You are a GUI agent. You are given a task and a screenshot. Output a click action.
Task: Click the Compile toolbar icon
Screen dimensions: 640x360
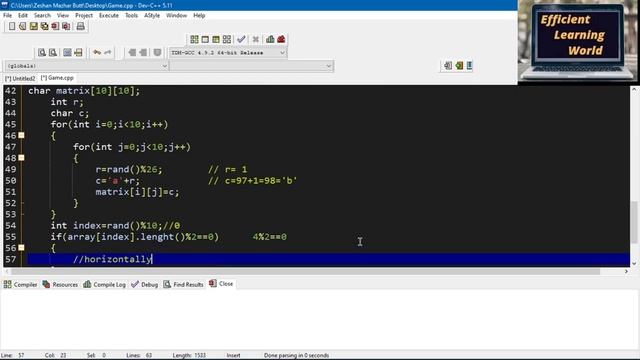[194, 39]
